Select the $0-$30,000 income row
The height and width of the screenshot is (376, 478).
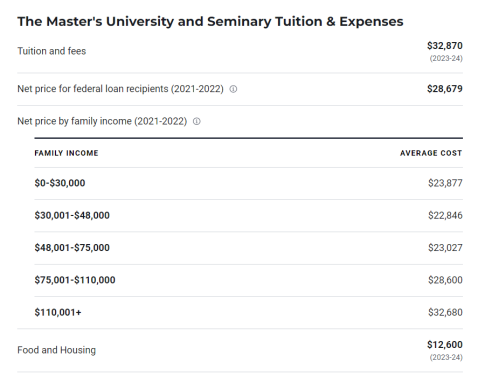point(248,183)
